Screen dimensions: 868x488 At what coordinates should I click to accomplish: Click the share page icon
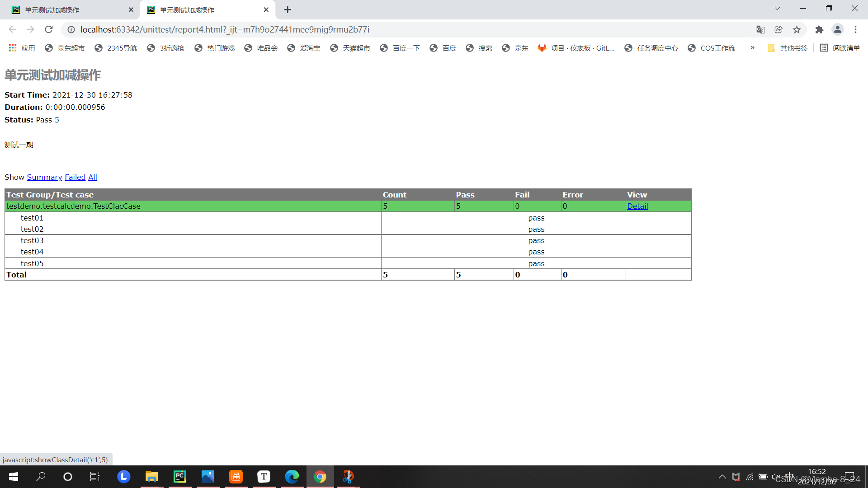click(x=778, y=29)
